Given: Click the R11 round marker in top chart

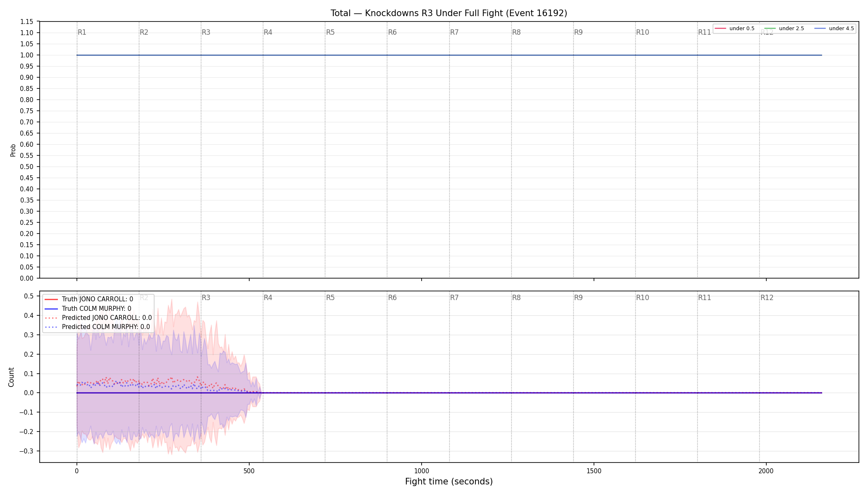Looking at the screenshot, I should tap(704, 32).
